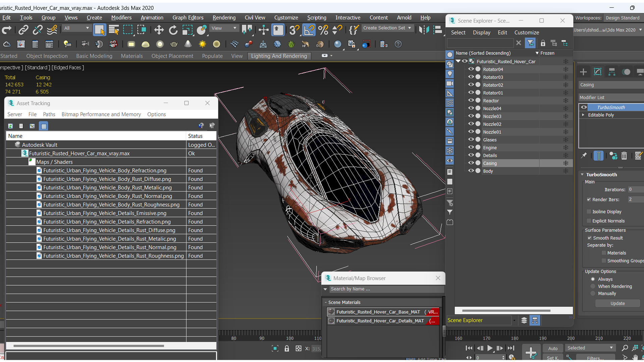Image resolution: width=644 pixels, height=362 pixels.
Task: Switch to Lighting And Rendering ribbon tab
Action: click(279, 56)
